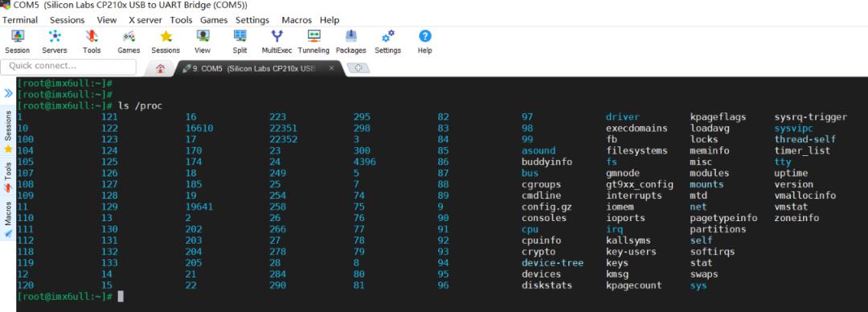Viewport: 868px width, 312px height.
Task: Open the Servers toolbar icon
Action: (55, 42)
